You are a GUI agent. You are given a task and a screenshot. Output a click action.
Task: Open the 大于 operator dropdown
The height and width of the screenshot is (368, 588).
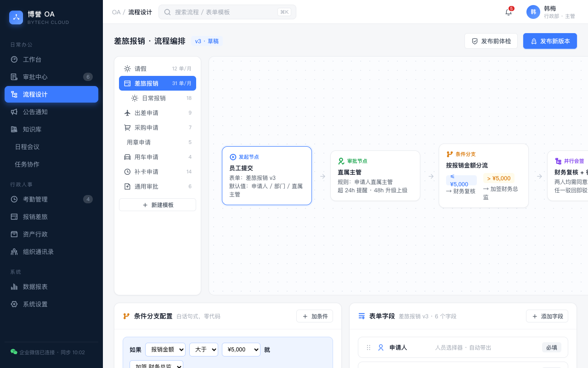tap(204, 350)
